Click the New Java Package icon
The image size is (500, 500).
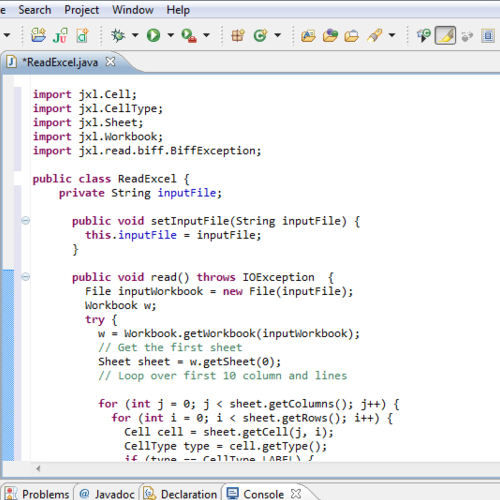pyautogui.click(x=238, y=35)
